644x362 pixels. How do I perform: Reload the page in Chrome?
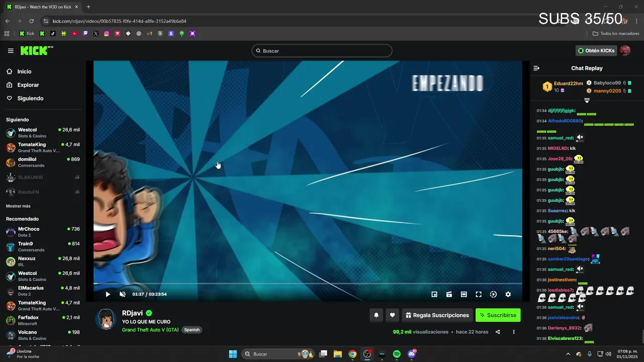pos(31,21)
